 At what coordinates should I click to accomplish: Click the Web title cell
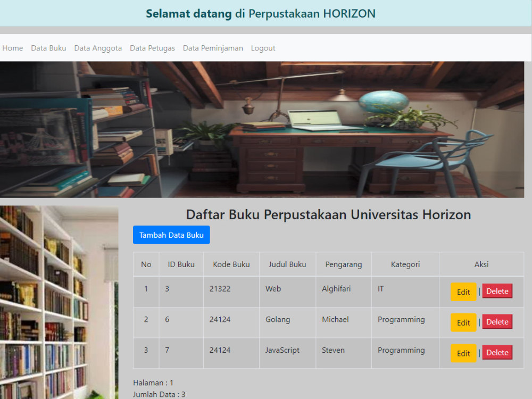[287, 292]
